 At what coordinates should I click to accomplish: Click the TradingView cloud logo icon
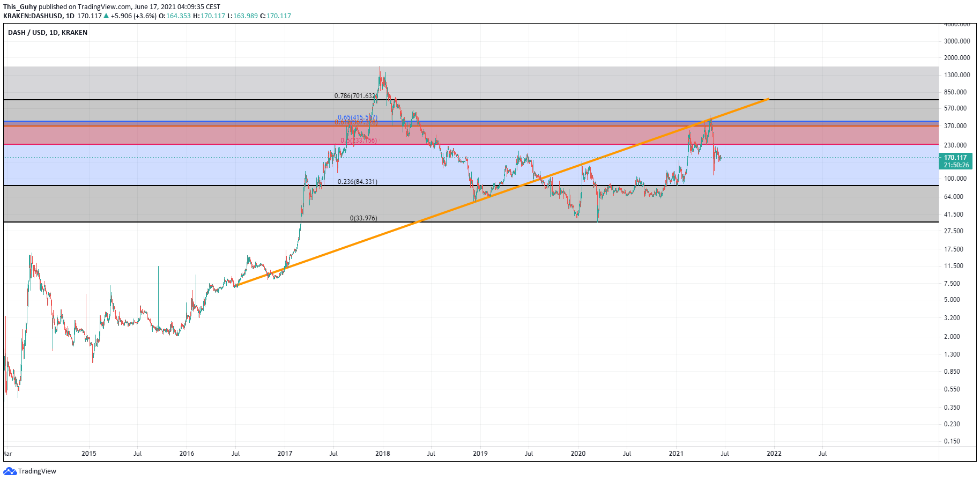point(10,471)
